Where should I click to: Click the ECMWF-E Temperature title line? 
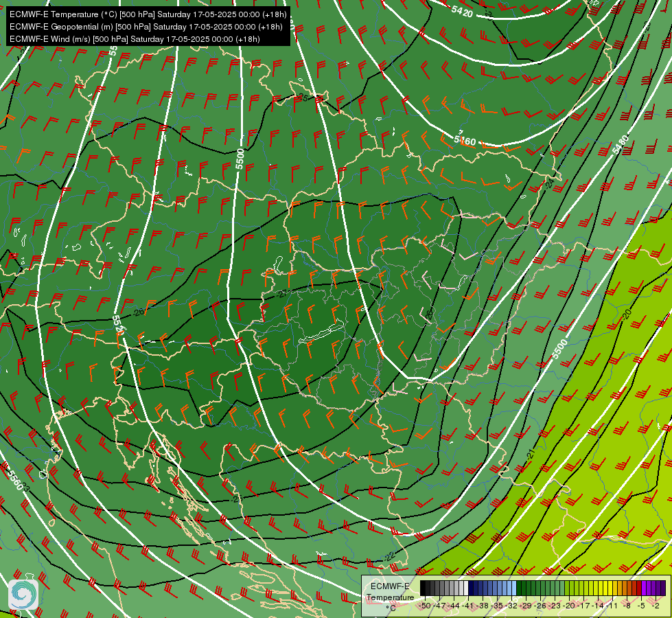tap(148, 14)
